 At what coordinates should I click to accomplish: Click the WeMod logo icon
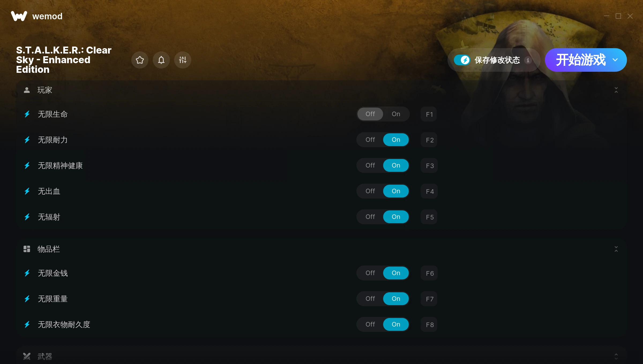coord(19,16)
